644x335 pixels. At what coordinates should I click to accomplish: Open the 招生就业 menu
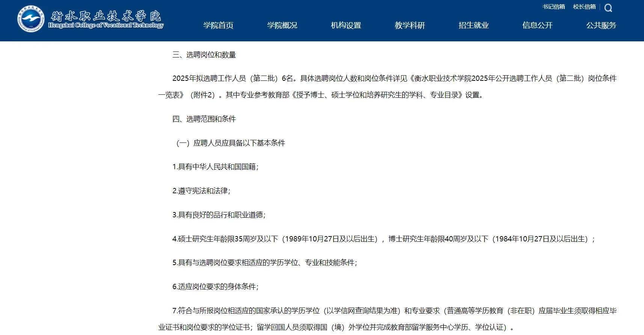click(474, 25)
